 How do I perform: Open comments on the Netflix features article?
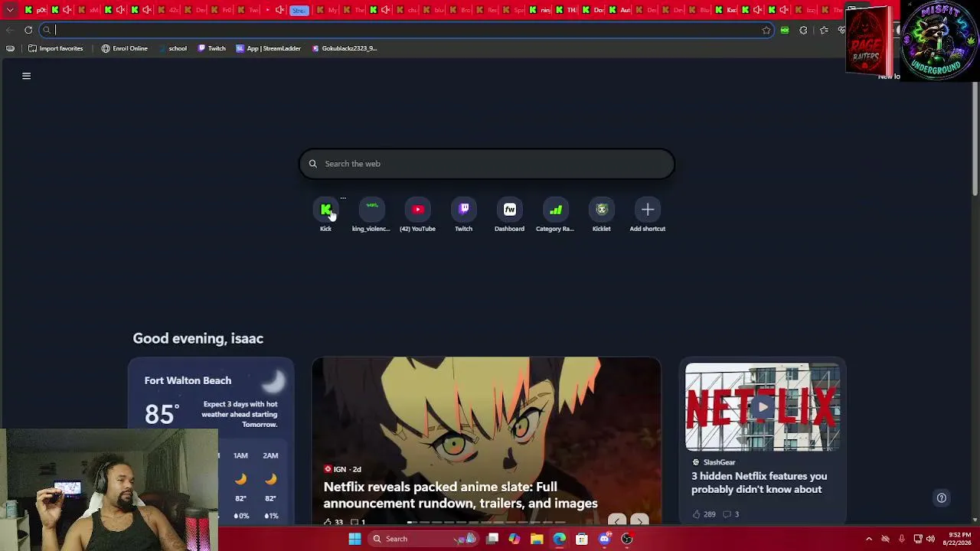(731, 514)
